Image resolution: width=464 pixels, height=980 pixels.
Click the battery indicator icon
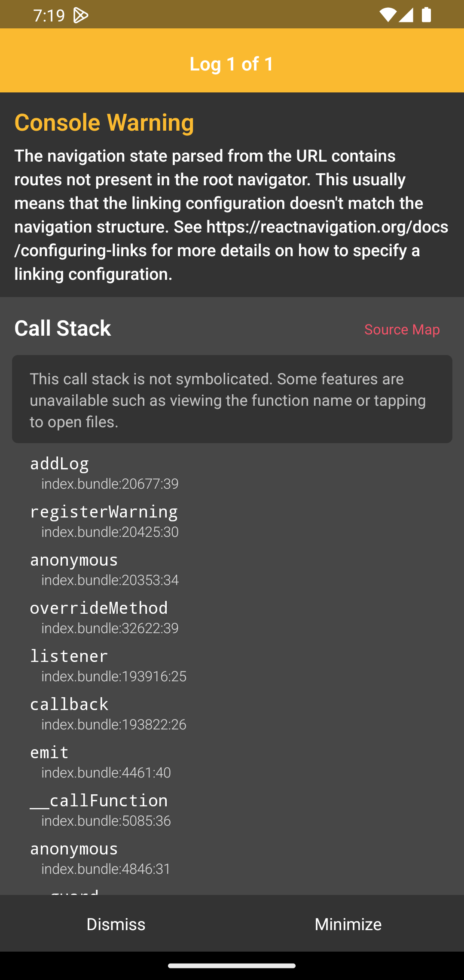click(x=426, y=14)
